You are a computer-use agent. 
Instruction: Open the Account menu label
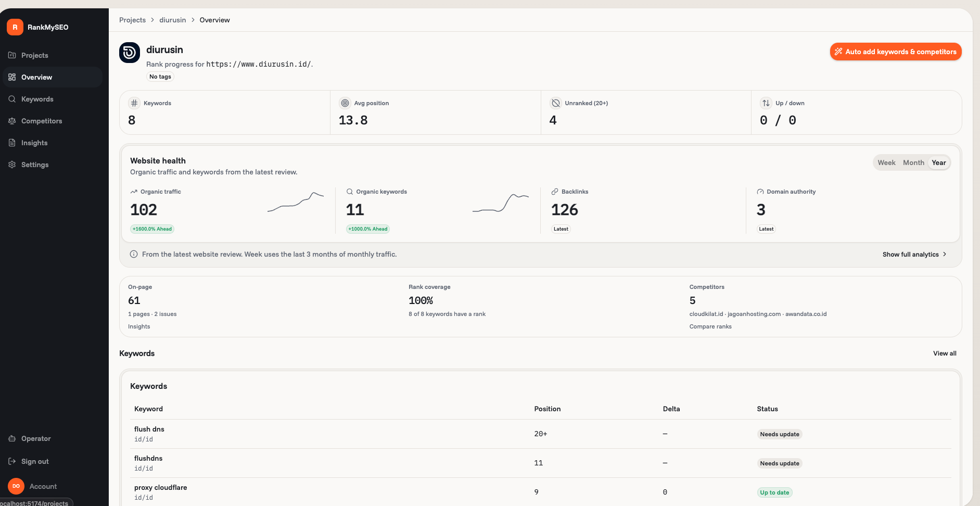point(43,486)
